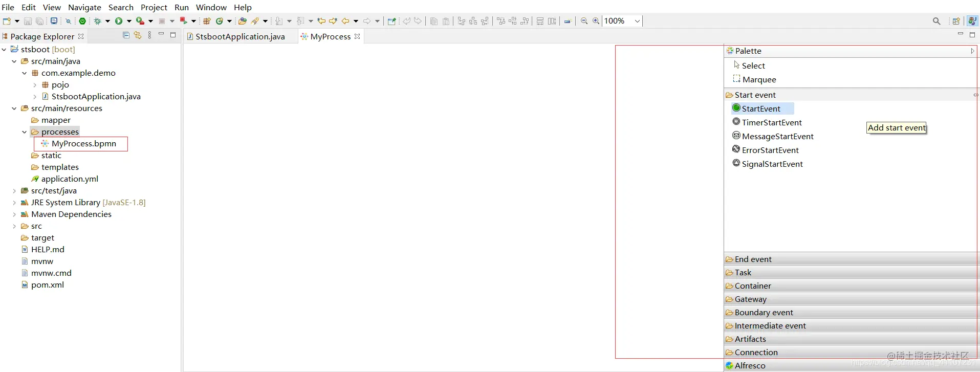Click the Zoom Out magnifier icon
Screen dimensions: 980x372
click(584, 21)
